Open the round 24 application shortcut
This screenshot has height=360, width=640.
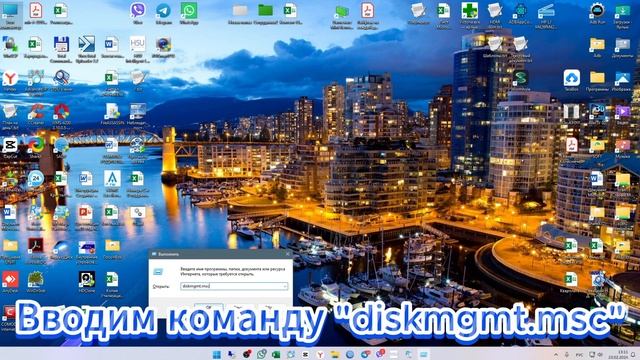[36, 178]
